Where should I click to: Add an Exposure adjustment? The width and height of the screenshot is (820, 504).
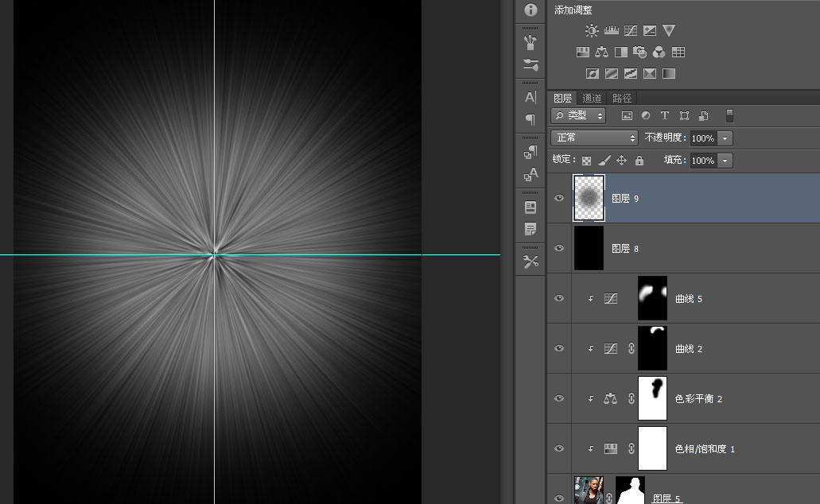tap(650, 31)
